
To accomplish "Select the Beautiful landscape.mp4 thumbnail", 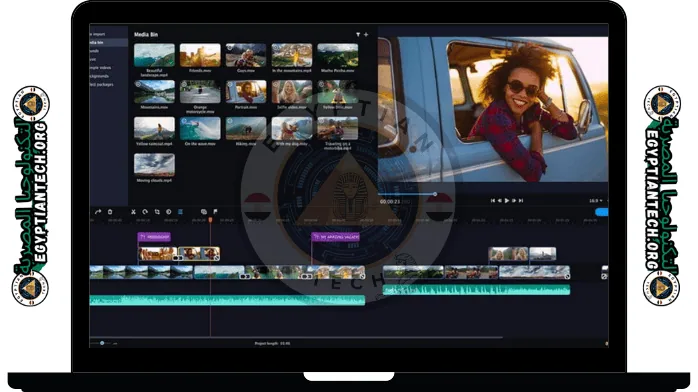I will click(x=154, y=56).
